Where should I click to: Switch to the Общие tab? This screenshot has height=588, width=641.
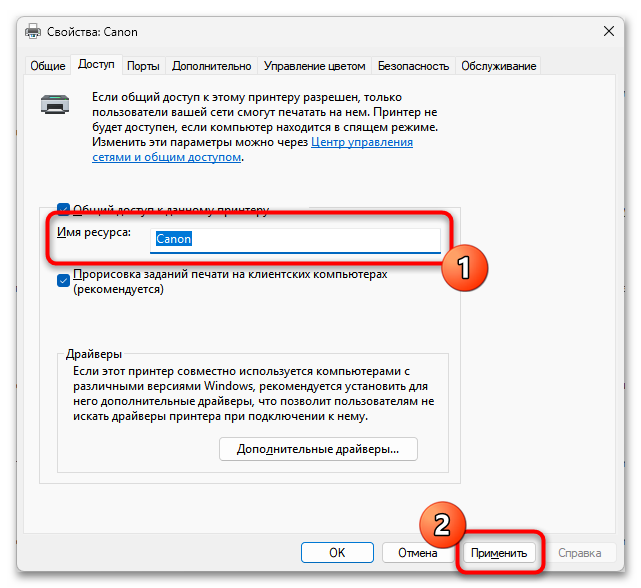point(48,66)
